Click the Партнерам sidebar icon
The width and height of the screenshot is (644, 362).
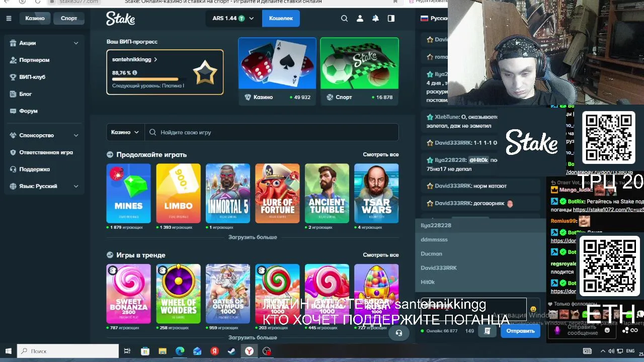pyautogui.click(x=13, y=60)
